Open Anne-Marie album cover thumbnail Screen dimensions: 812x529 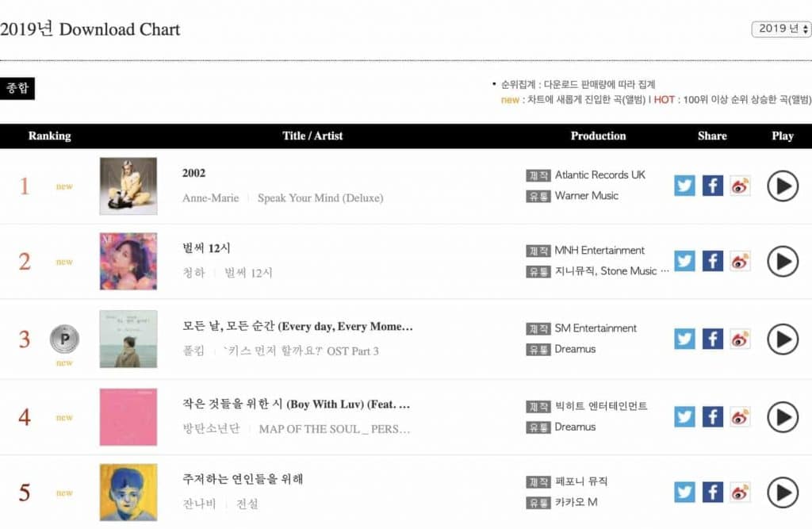(128, 186)
